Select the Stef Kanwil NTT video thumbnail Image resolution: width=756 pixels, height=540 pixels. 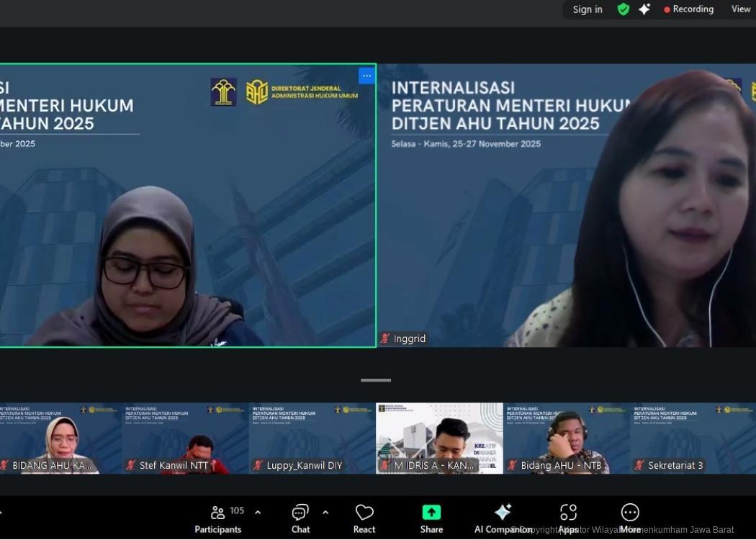point(185,438)
